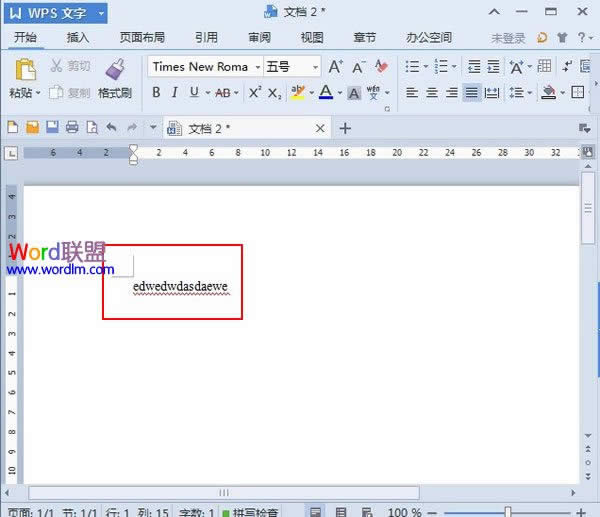Toggle Bold formatting
This screenshot has height=517, width=600.
156,92
